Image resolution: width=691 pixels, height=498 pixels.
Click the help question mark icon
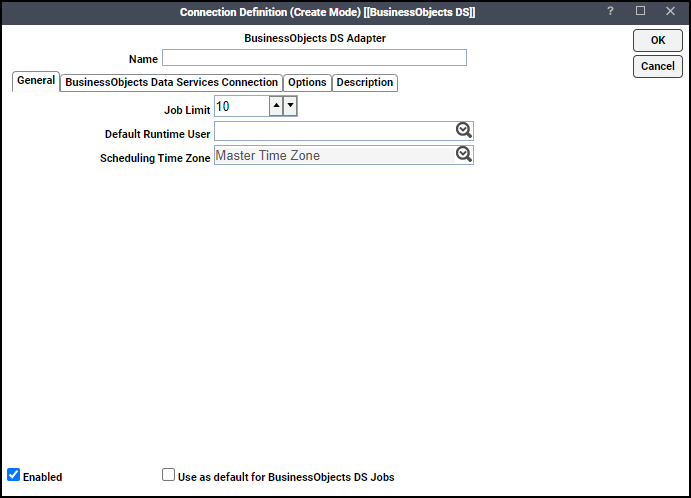point(610,11)
